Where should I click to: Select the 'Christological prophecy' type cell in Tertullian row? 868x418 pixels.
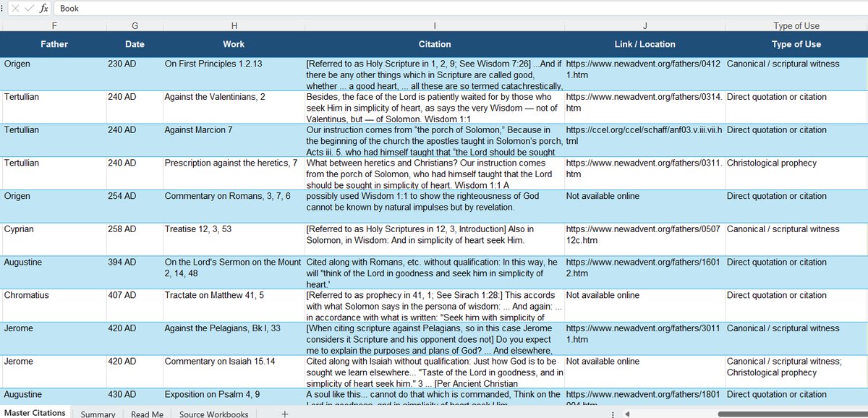(x=796, y=173)
